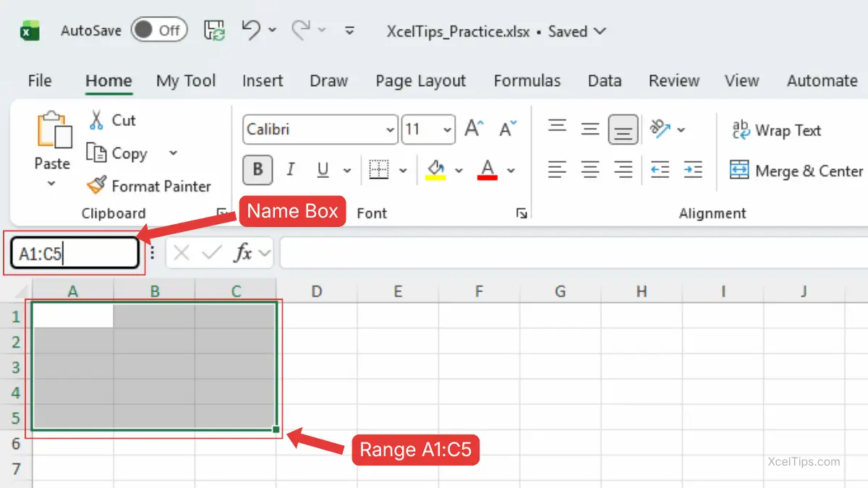Click the Increase Indent icon
The image size is (868, 488).
tap(692, 170)
